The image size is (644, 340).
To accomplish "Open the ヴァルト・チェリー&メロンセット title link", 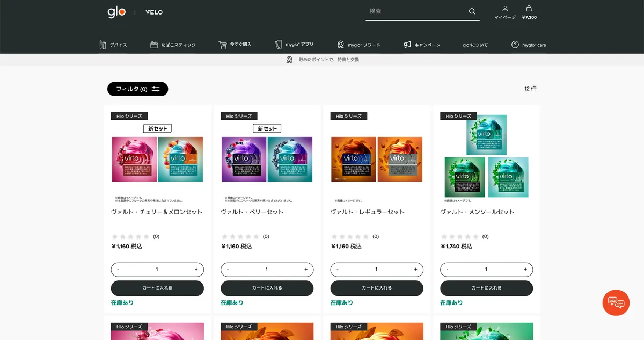I will click(x=157, y=212).
